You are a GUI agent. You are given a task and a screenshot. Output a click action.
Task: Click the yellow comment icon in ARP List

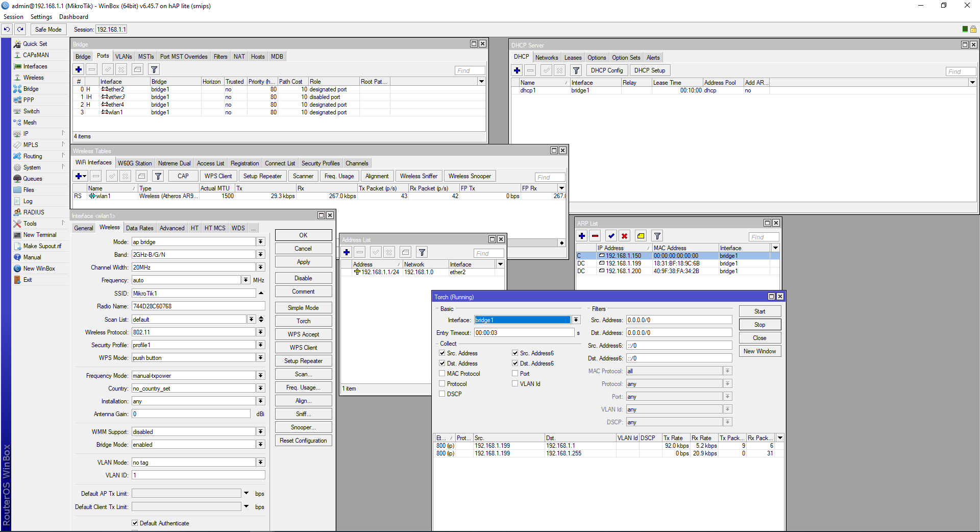point(641,236)
